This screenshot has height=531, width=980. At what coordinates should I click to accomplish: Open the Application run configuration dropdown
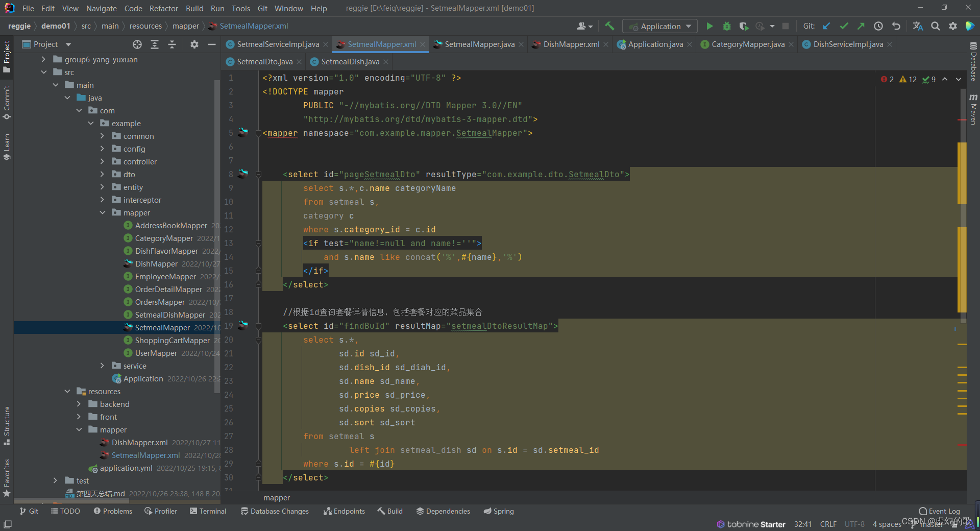[660, 26]
